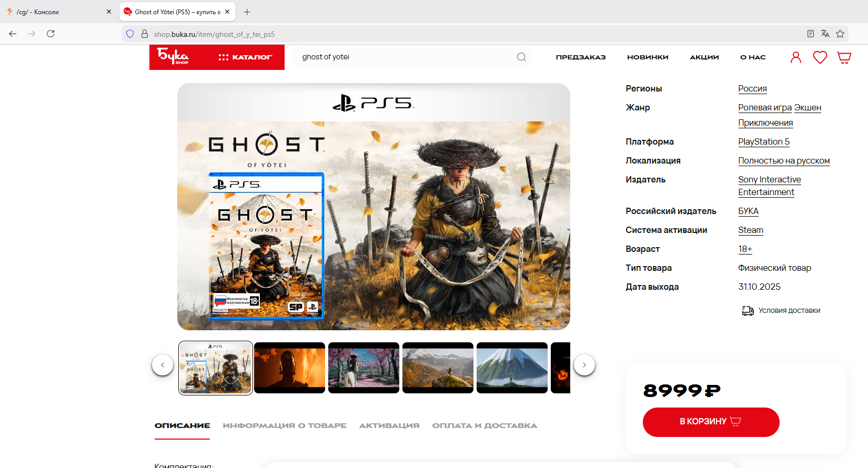
Task: Click the tracking protection shield icon
Action: click(130, 34)
